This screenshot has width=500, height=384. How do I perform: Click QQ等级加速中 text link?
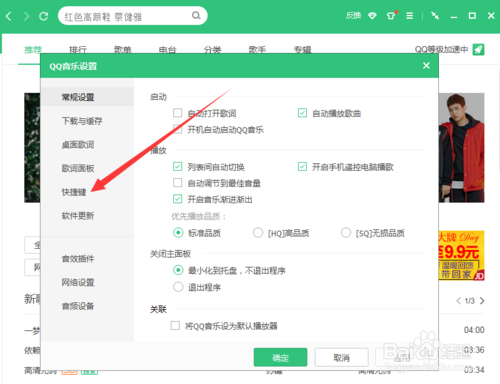click(x=441, y=50)
